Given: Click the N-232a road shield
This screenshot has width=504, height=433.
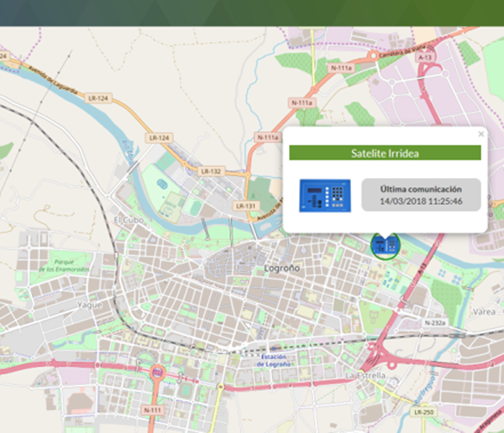Looking at the screenshot, I should (x=434, y=322).
